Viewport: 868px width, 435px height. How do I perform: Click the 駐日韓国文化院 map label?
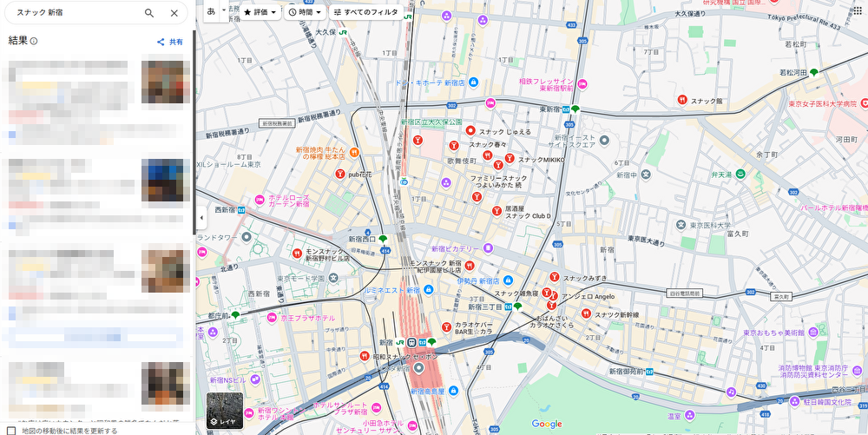(827, 402)
